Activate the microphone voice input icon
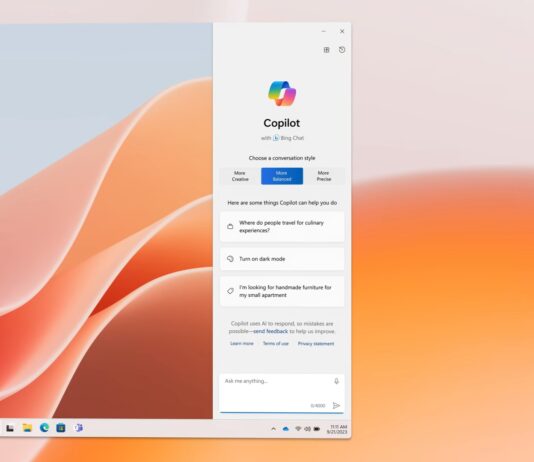The width and height of the screenshot is (534, 462). pyautogui.click(x=336, y=381)
